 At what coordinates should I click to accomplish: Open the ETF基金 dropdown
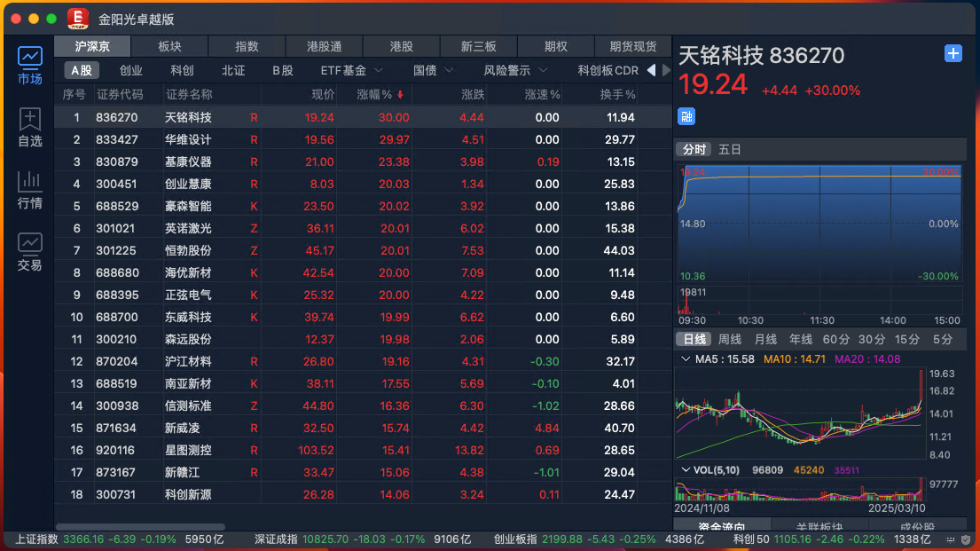(351, 71)
